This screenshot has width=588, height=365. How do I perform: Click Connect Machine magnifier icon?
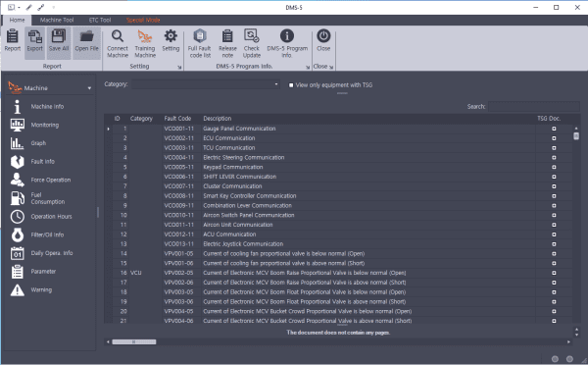point(118,43)
